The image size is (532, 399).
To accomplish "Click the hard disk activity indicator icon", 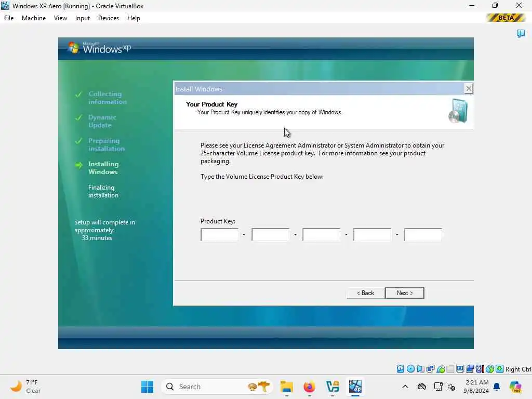I will [401, 369].
